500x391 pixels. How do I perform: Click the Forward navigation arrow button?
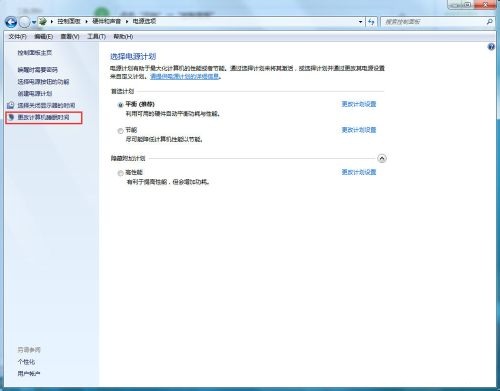coord(24,22)
